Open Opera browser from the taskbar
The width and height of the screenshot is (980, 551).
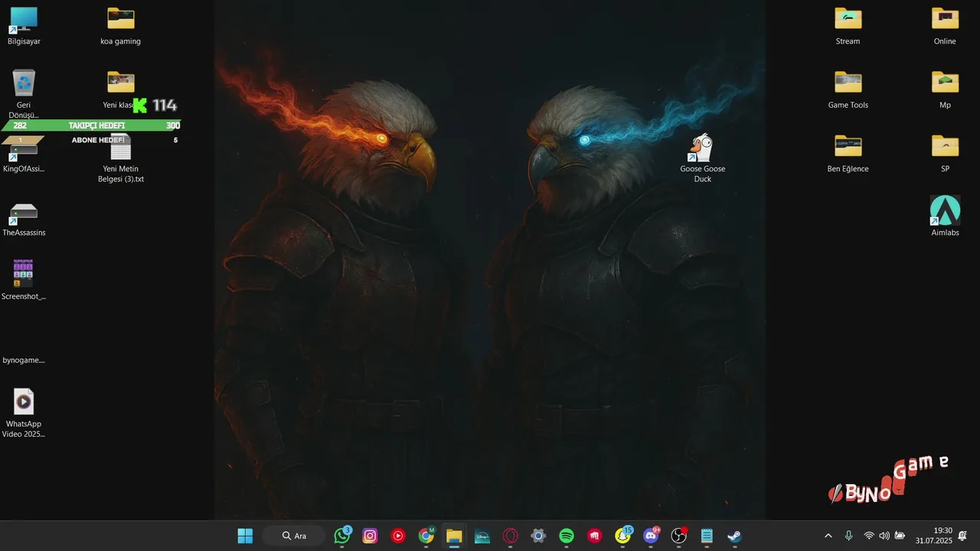click(x=511, y=536)
